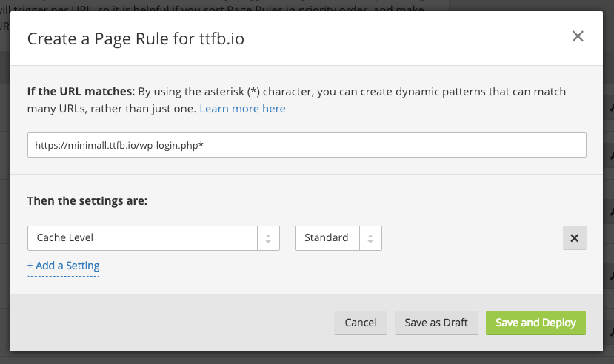This screenshot has height=364, width=614.
Task: Open the Learn more here link
Action: [242, 109]
